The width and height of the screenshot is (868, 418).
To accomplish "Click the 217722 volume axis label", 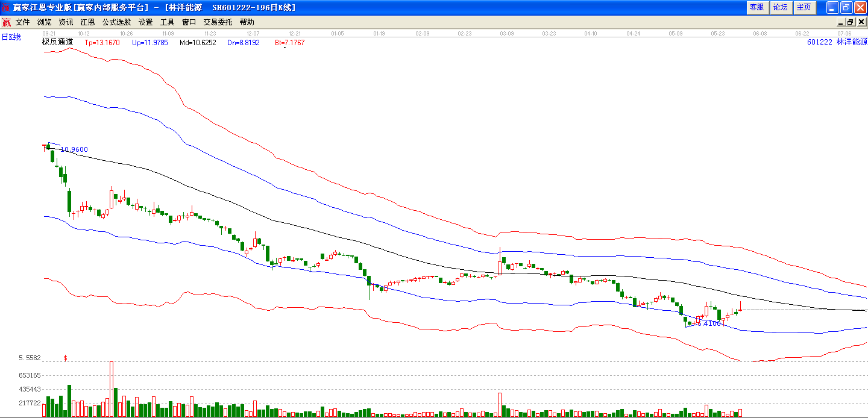I will (x=29, y=404).
